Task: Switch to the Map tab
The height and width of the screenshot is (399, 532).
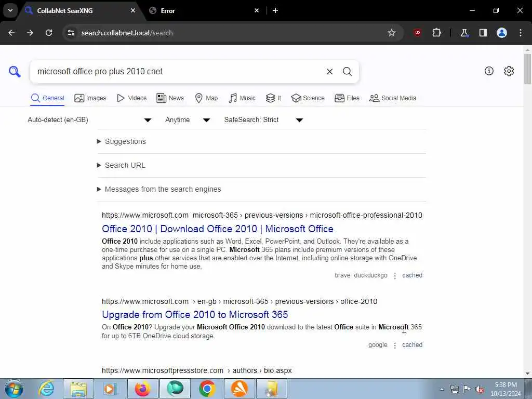Action: (x=206, y=98)
